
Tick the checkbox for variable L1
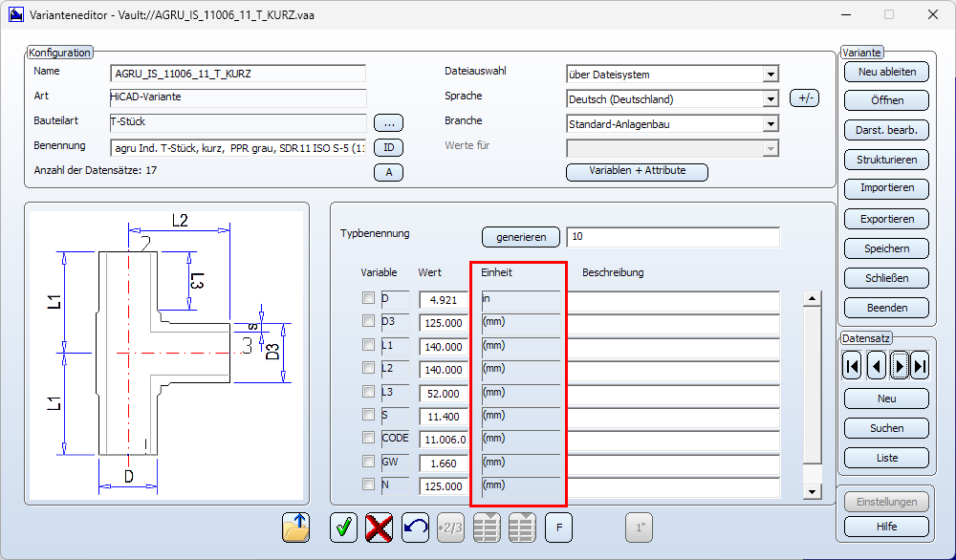pyautogui.click(x=368, y=345)
